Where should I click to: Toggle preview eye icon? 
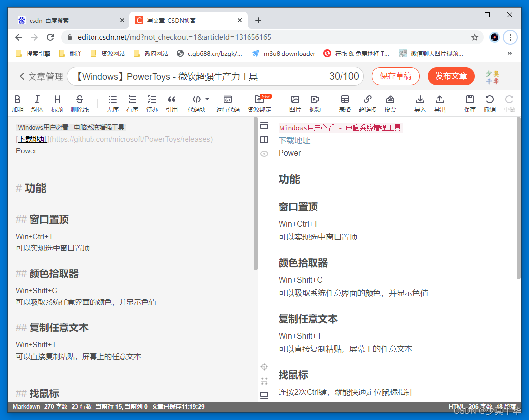tap(264, 154)
